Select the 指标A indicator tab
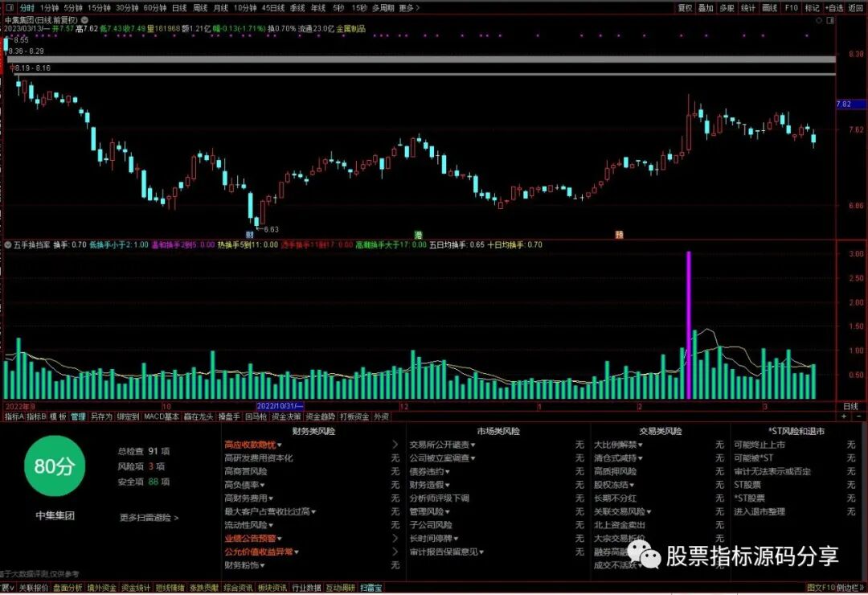The height and width of the screenshot is (595, 868). [14, 416]
